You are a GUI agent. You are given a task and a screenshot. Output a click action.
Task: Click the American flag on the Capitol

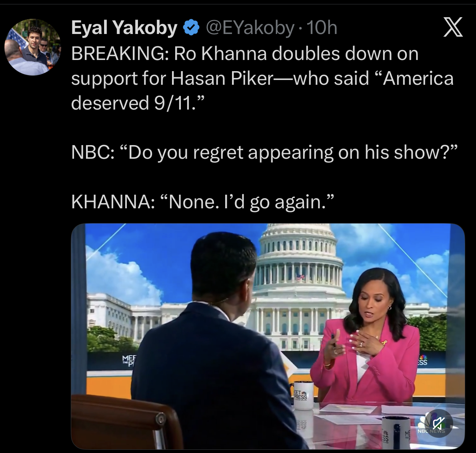[300, 276]
